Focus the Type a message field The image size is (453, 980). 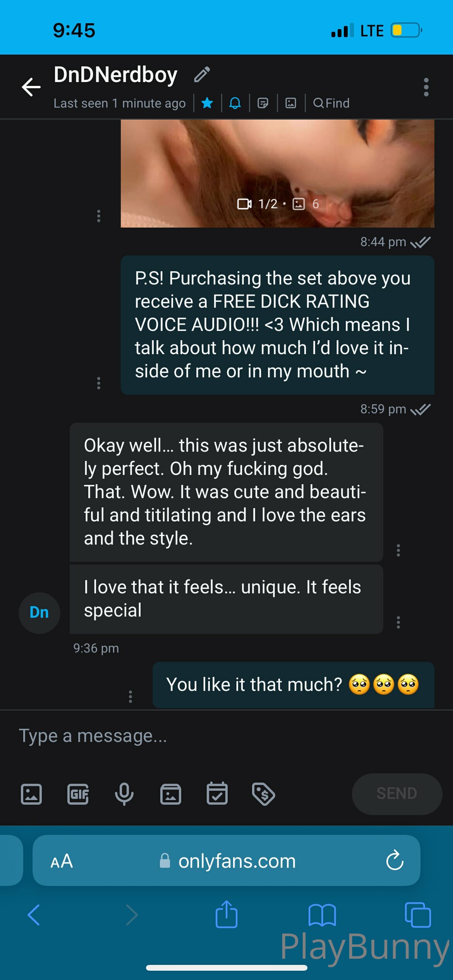point(225,736)
